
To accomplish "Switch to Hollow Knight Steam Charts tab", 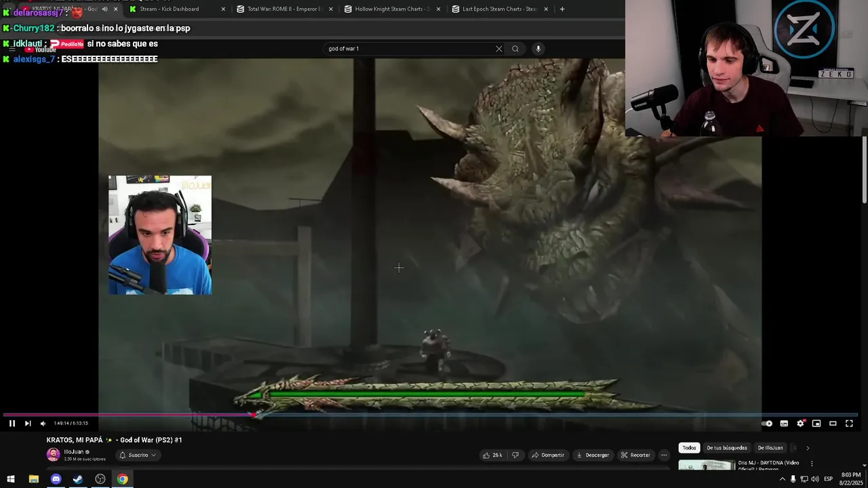I will pyautogui.click(x=392, y=9).
